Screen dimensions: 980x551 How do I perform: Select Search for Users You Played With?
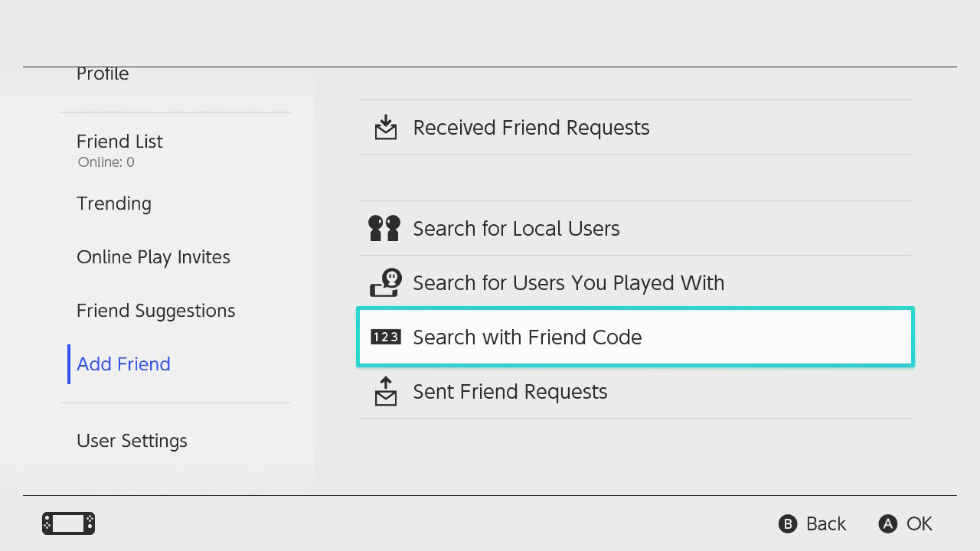pos(568,282)
